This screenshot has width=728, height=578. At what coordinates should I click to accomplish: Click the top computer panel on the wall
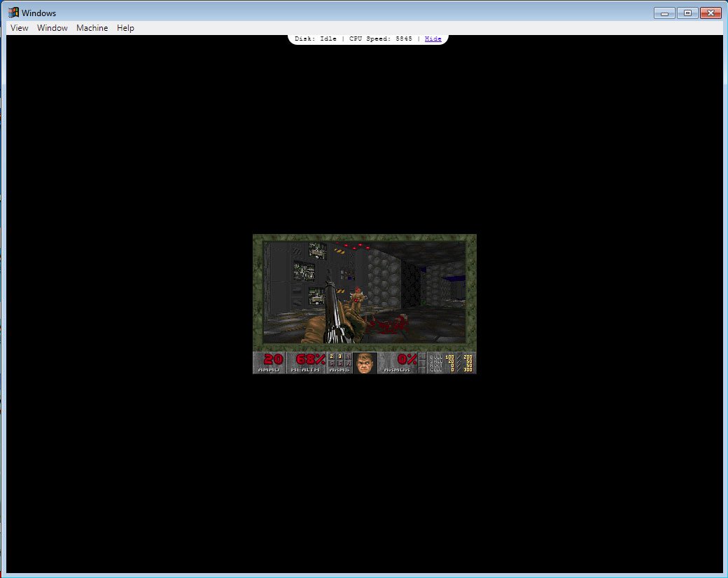tap(318, 251)
